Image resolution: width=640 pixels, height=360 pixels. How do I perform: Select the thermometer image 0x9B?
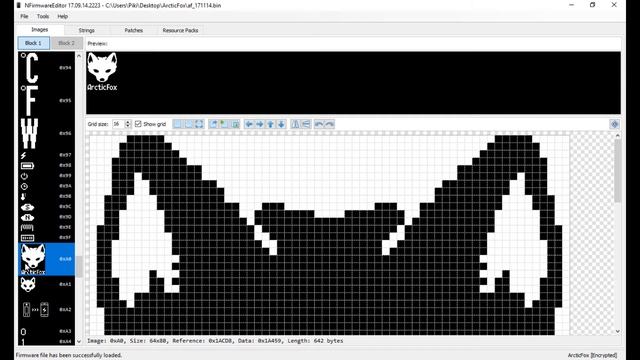(47, 196)
